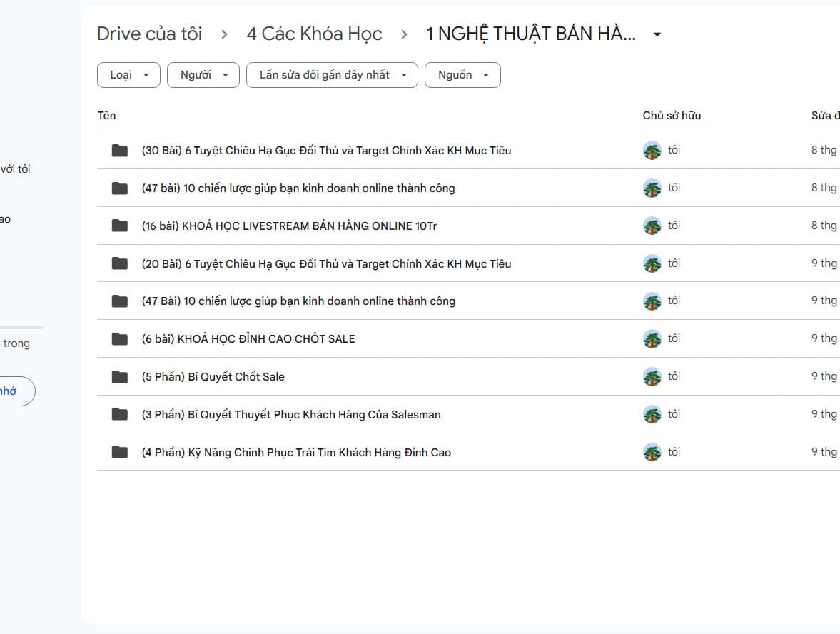Go to Drive của tôi breadcrumb
Screen dimensions: 840x634
pyautogui.click(x=149, y=34)
